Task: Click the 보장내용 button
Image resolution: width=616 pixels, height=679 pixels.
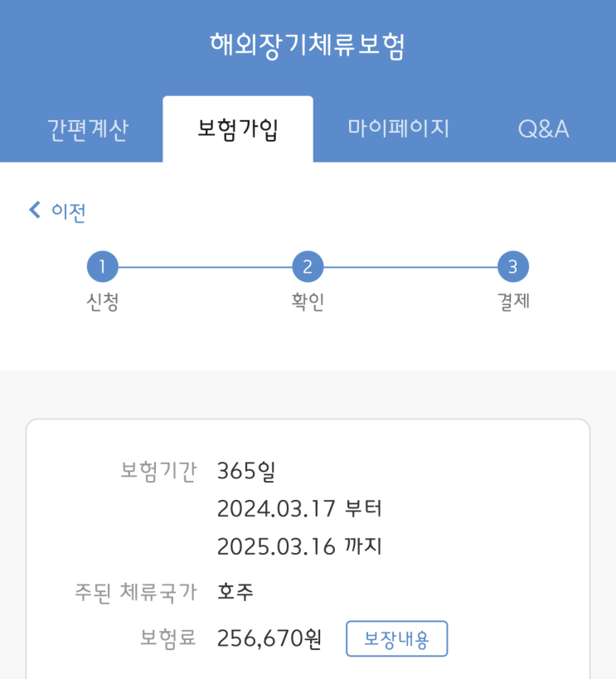Action: (x=396, y=639)
